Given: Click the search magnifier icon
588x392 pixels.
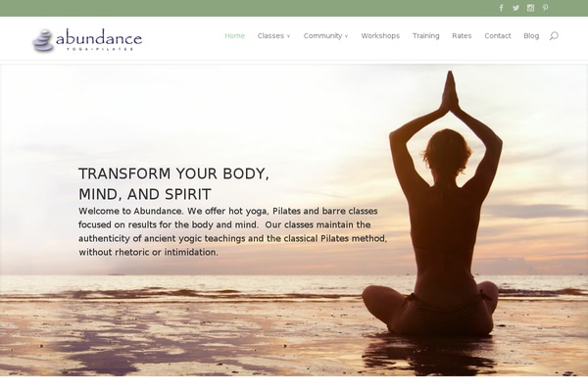Looking at the screenshot, I should click(554, 36).
